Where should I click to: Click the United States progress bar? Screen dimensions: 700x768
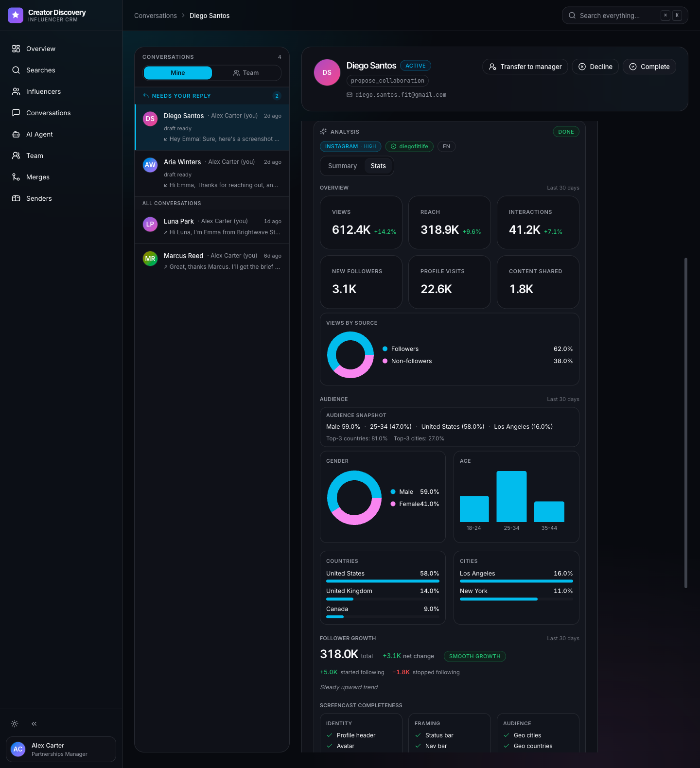click(x=383, y=581)
